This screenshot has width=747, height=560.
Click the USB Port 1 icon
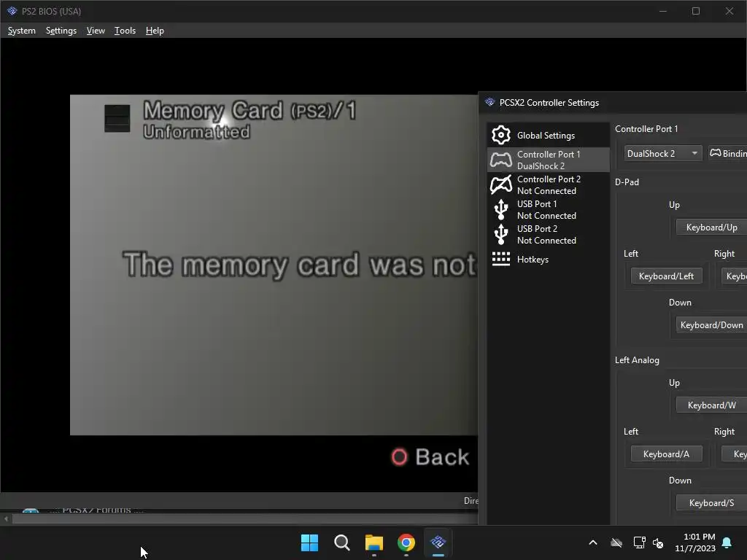pos(500,209)
